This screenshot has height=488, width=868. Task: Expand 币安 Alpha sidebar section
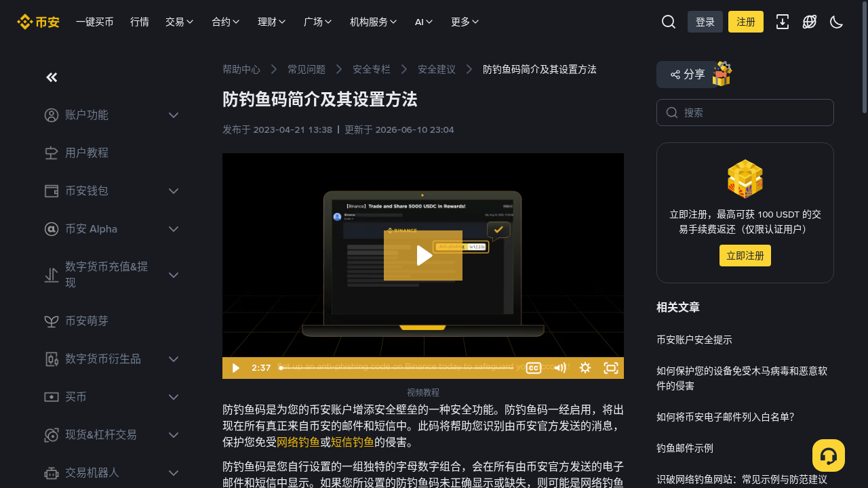(174, 229)
